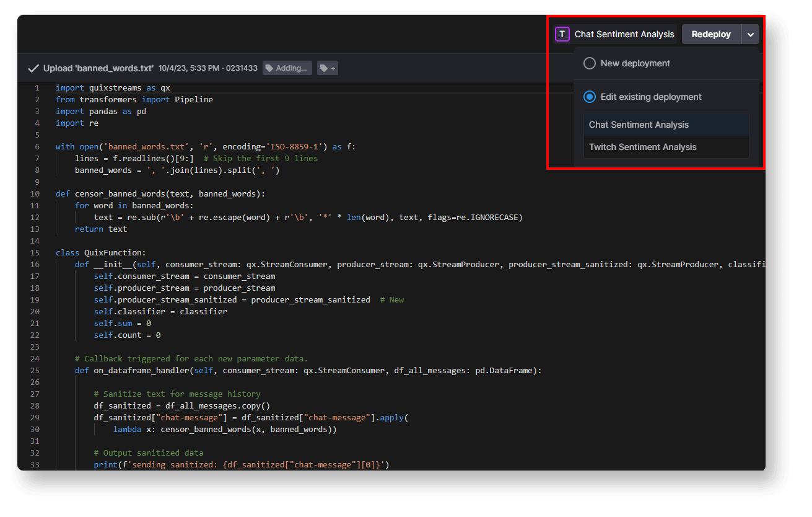Click line number 6 in the gutter

[37, 146]
